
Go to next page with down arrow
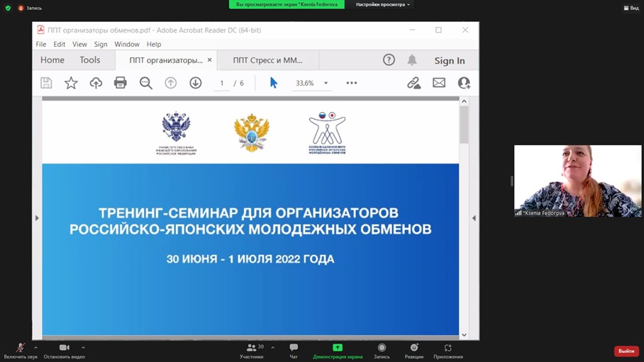coord(196,83)
